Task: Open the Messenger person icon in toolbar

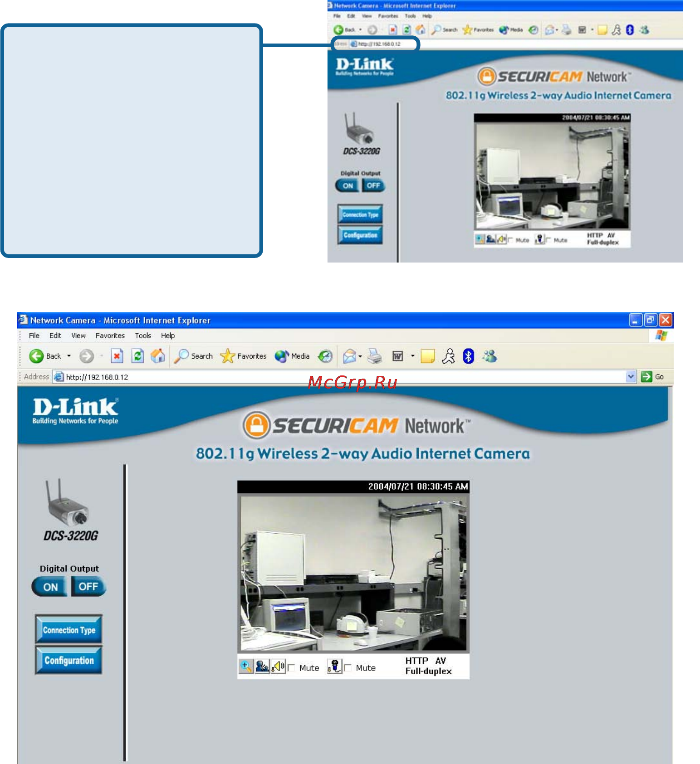Action: [448, 356]
